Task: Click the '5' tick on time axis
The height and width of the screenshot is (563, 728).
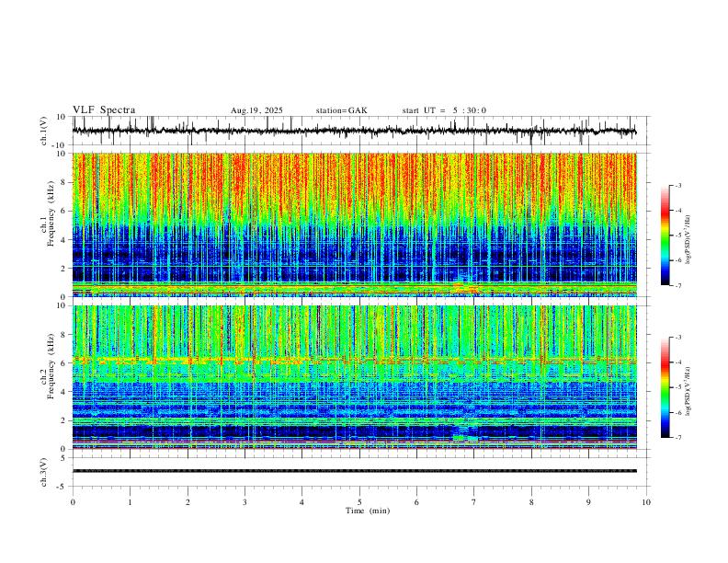Action: pos(359,502)
